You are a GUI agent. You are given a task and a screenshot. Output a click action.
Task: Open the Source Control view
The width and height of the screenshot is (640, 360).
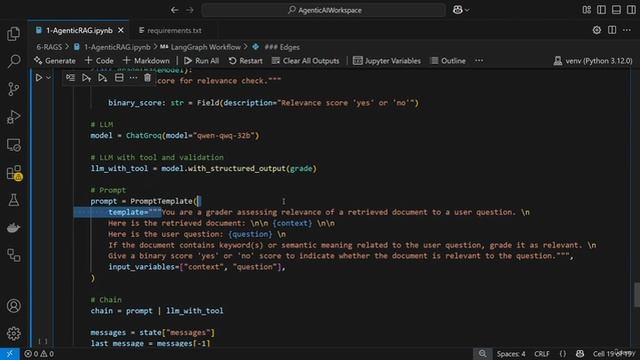click(13, 89)
